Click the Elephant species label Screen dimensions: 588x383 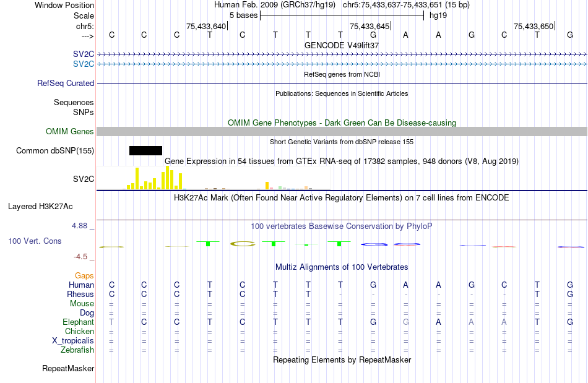(79, 322)
